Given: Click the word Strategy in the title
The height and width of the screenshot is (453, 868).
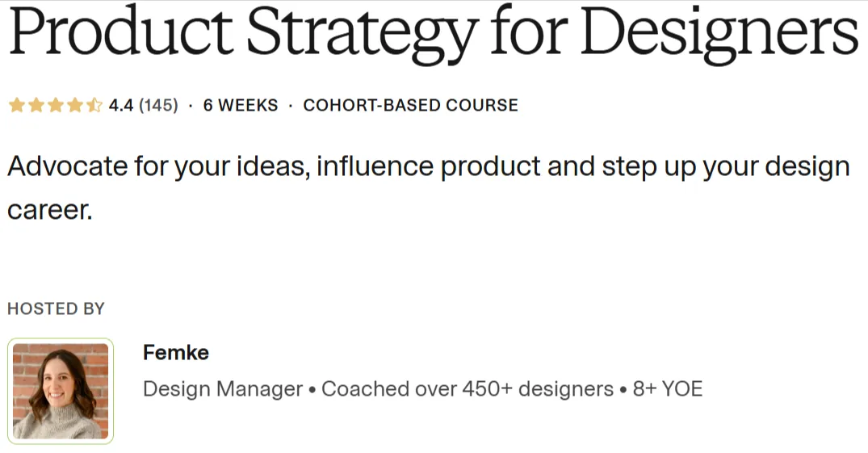Looking at the screenshot, I should [363, 35].
